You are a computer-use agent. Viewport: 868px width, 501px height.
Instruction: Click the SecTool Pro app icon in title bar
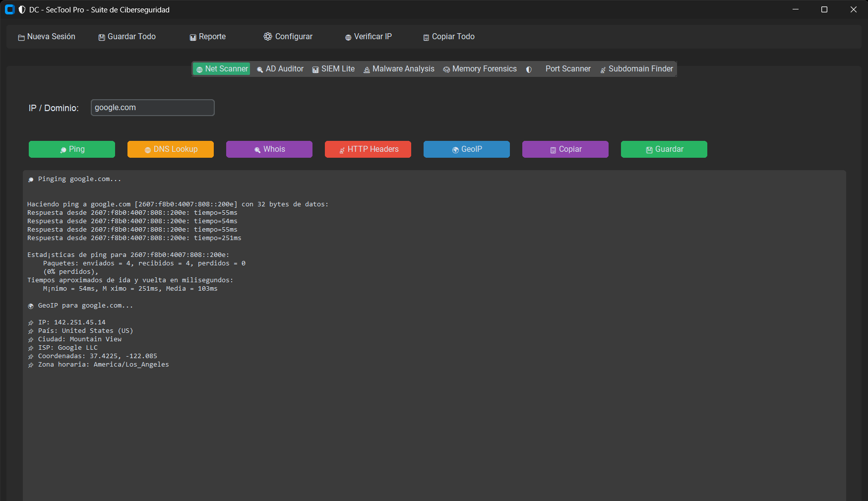tap(9, 9)
